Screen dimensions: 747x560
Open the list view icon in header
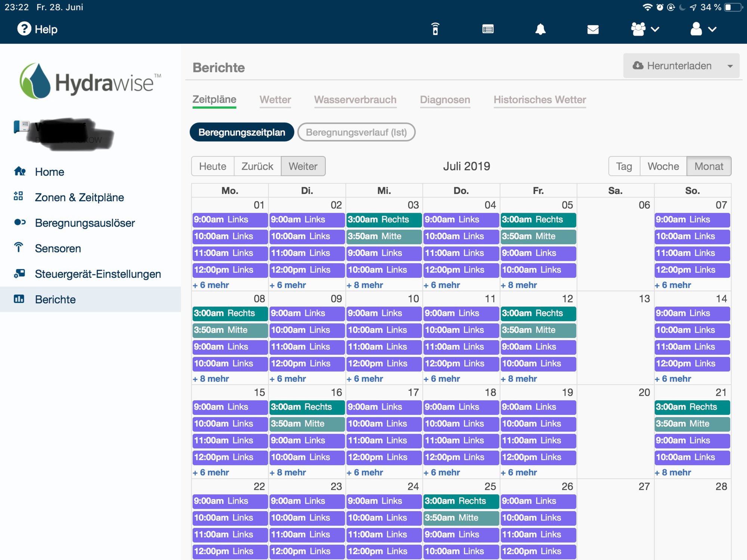[488, 29]
